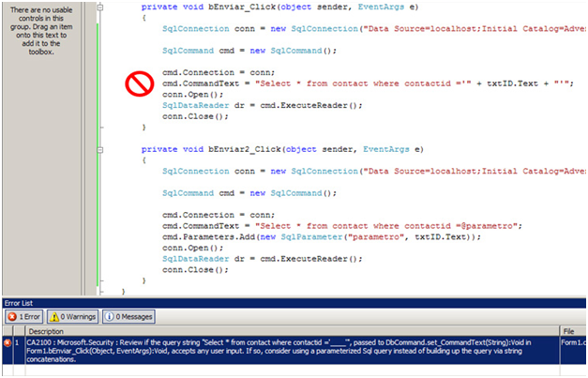Viewport: 588px width, 378px height.
Task: Click the Error List panel title bar
Action: [x=294, y=303]
